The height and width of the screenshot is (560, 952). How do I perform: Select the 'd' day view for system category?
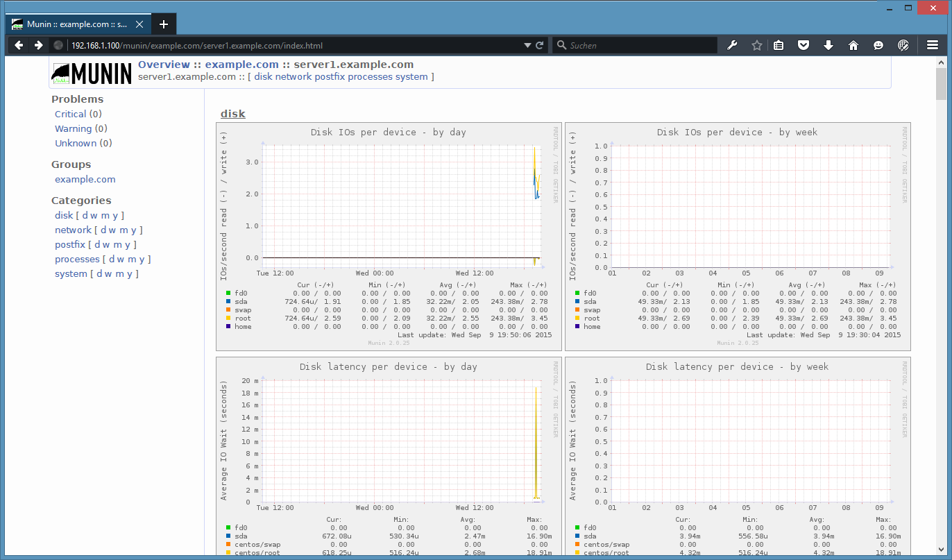(99, 274)
